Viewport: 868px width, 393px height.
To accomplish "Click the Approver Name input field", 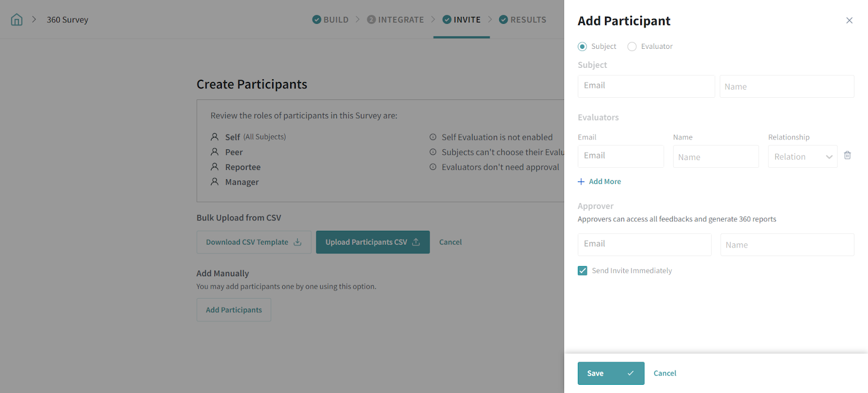I will point(787,245).
